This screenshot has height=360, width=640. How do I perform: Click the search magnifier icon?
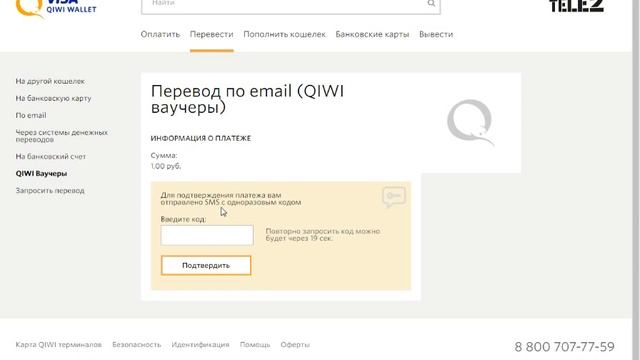[x=431, y=3]
